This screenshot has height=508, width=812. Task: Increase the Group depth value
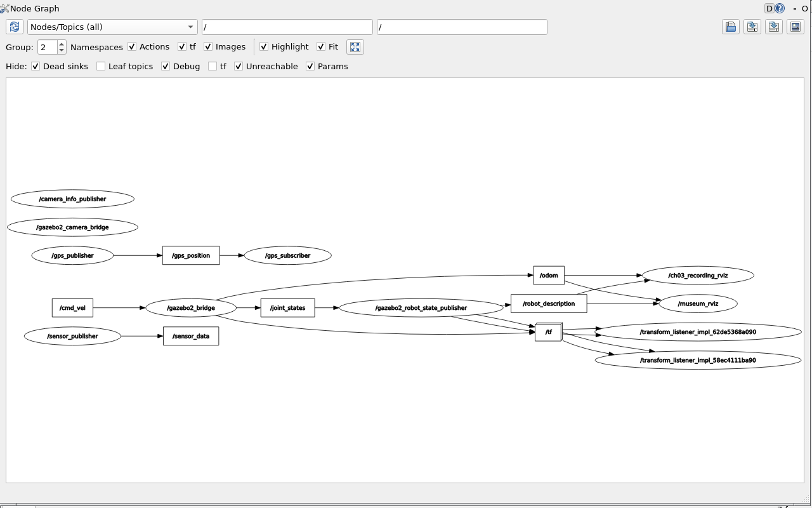62,44
